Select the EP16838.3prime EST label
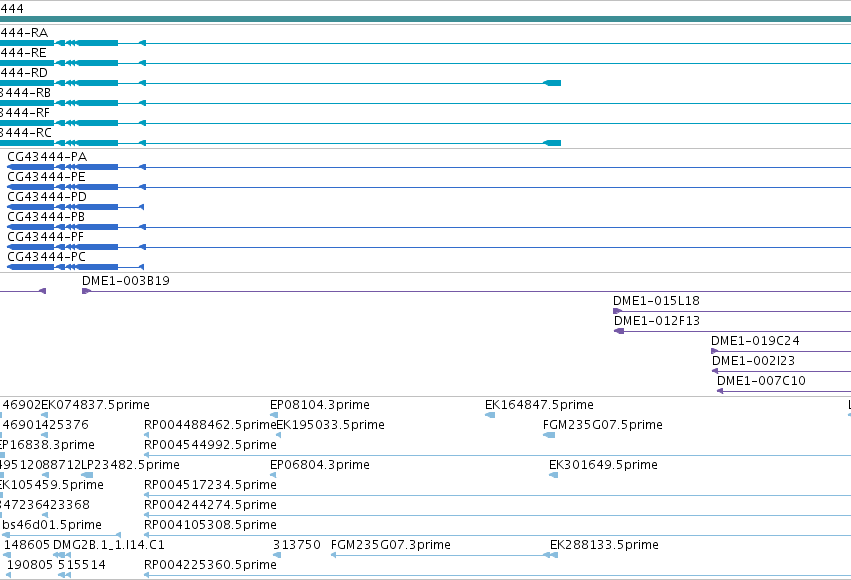851x580 pixels. coord(47,445)
